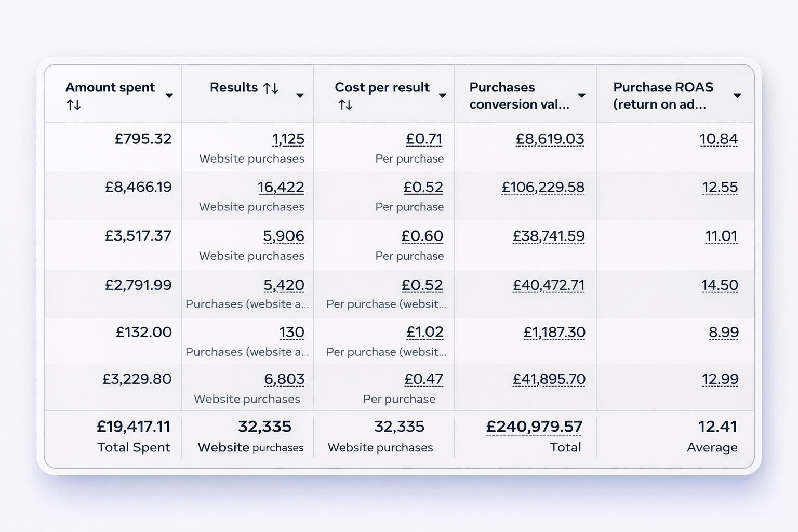Screen dimensions: 798x532
Task: Click the 14.50 ROAS value
Action: click(720, 285)
